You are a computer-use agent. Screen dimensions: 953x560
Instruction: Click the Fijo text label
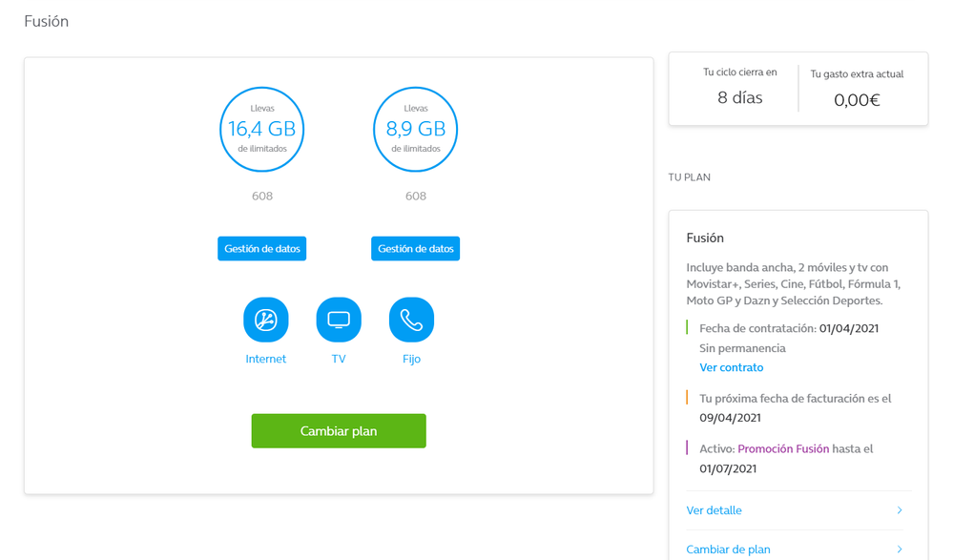pyautogui.click(x=411, y=360)
